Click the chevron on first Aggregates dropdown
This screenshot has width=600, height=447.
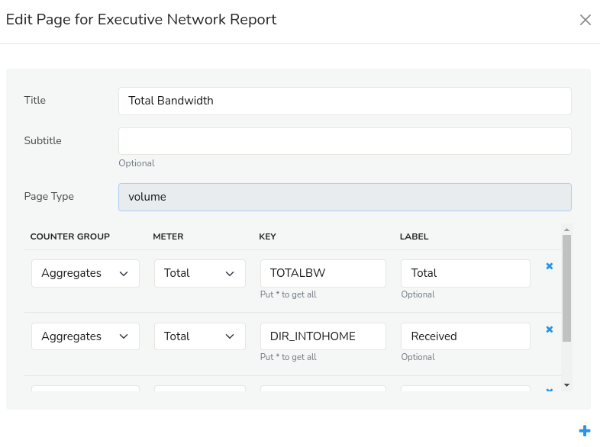click(124, 274)
